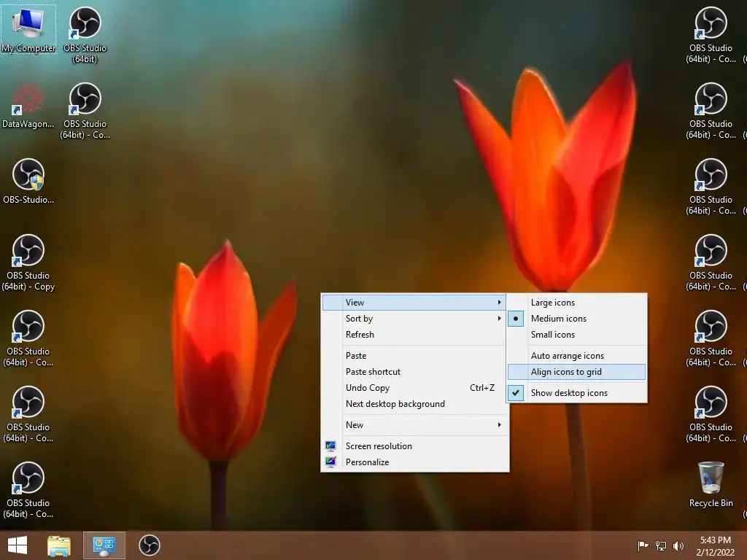Uncheck Show desktop icons
This screenshot has width=747, height=560.
pos(576,393)
